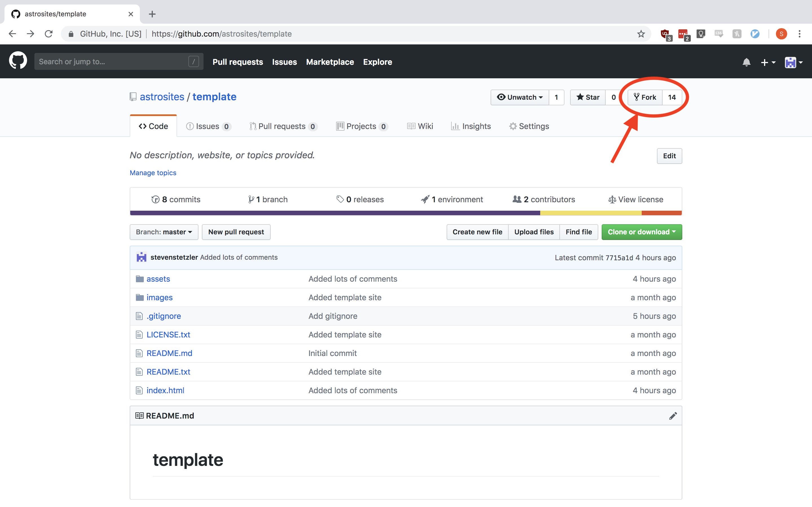Switch to the Insights tab

pos(471,126)
